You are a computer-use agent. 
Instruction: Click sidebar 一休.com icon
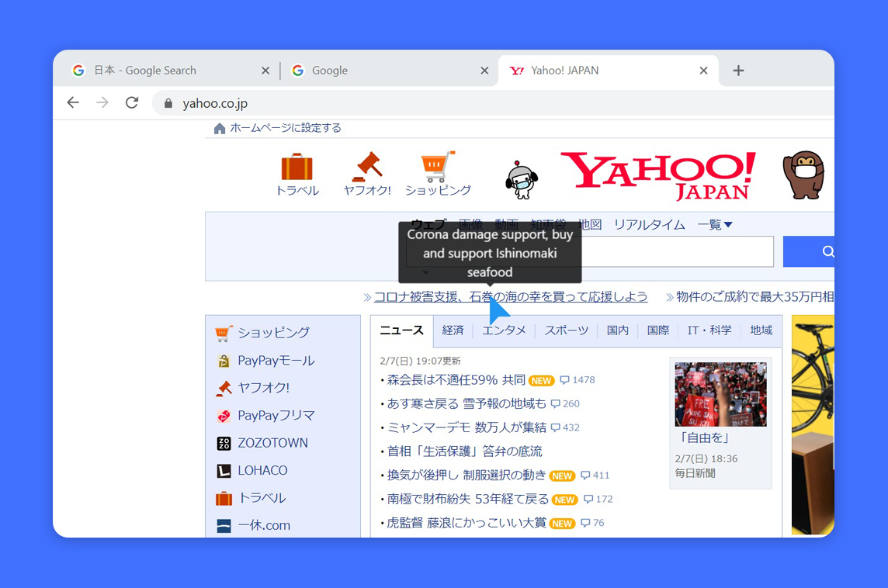(224, 526)
